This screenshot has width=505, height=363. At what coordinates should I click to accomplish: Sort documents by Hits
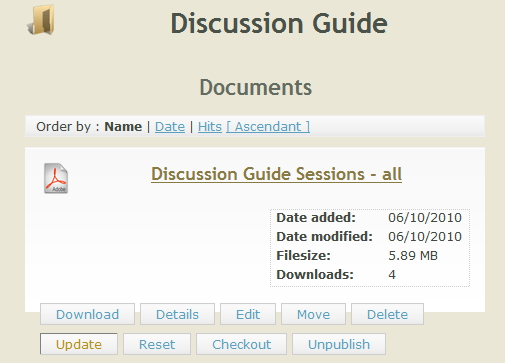pyautogui.click(x=210, y=127)
